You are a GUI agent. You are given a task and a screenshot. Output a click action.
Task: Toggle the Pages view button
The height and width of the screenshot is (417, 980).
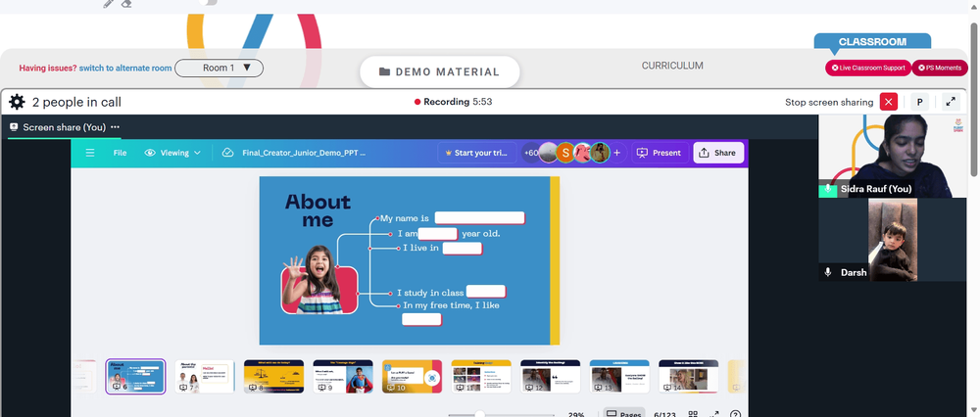[623, 414]
